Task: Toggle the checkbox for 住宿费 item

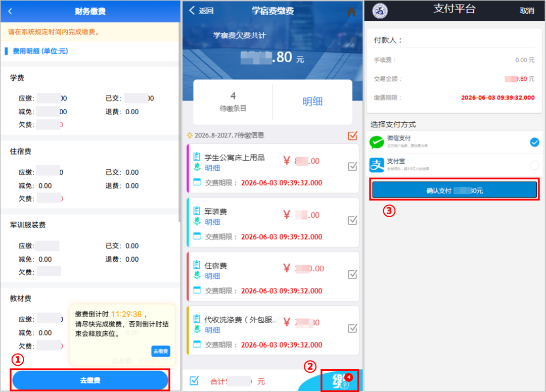Action: click(352, 274)
